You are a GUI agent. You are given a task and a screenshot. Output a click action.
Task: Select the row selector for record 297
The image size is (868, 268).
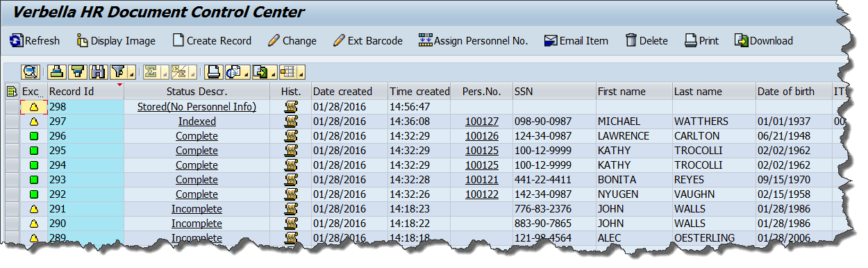pyautogui.click(x=12, y=122)
